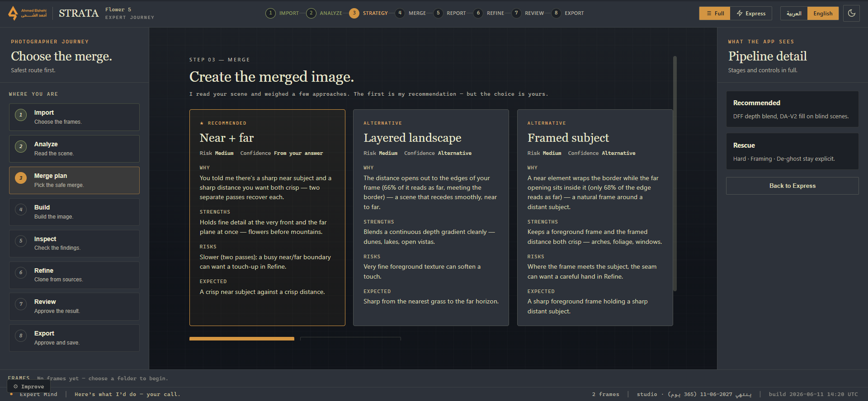Click the 'Pipeline detail' heading
The width and height of the screenshot is (868, 401).
[767, 56]
